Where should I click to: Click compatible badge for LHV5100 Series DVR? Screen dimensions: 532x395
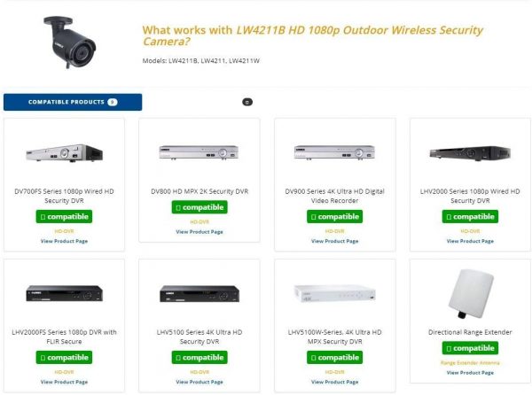point(199,358)
